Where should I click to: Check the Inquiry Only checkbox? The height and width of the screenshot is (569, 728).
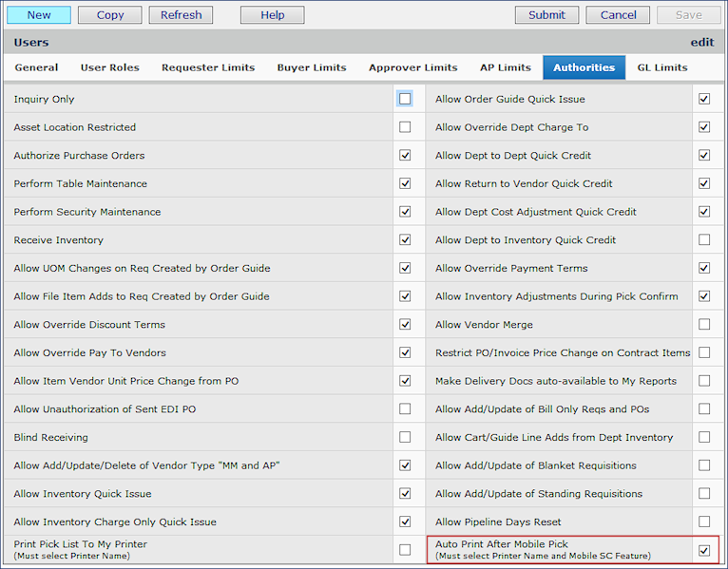(406, 99)
